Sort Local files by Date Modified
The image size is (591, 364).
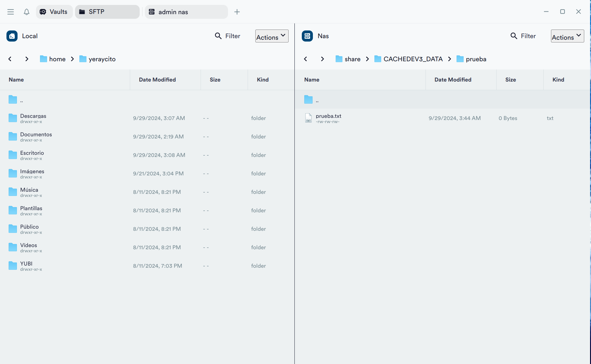coord(157,80)
